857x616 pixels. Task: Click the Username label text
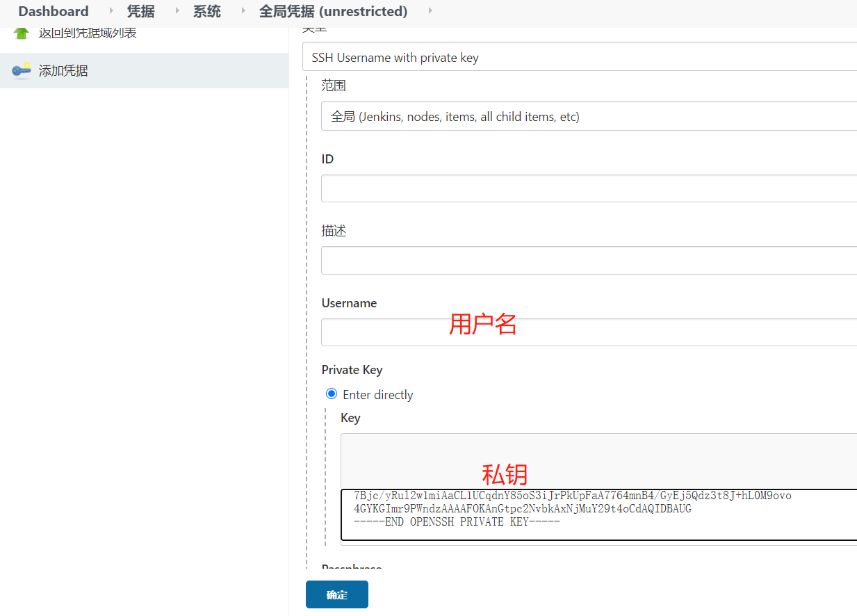click(349, 303)
